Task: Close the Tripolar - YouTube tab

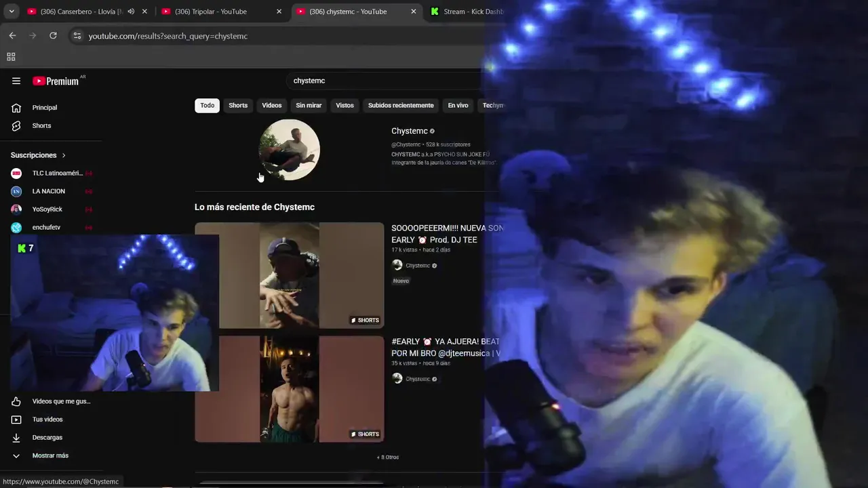Action: click(x=279, y=12)
